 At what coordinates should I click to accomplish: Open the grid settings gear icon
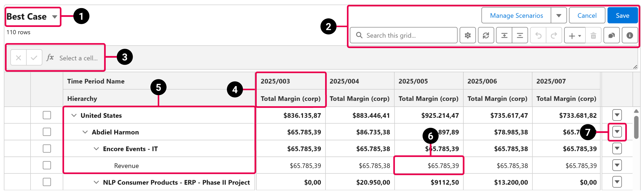(x=467, y=35)
